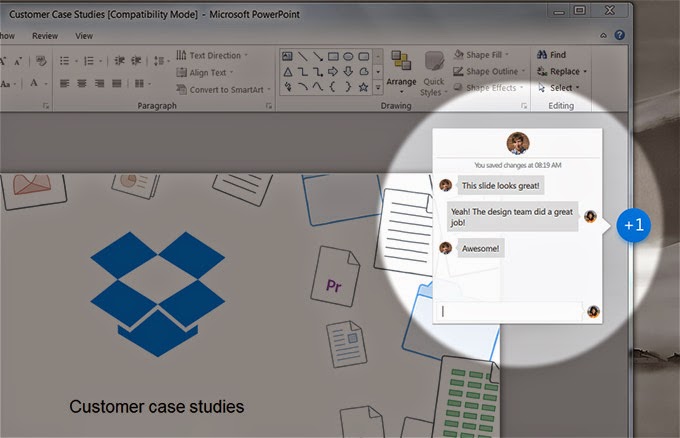Minimize the ribbon with the caret

pos(603,36)
